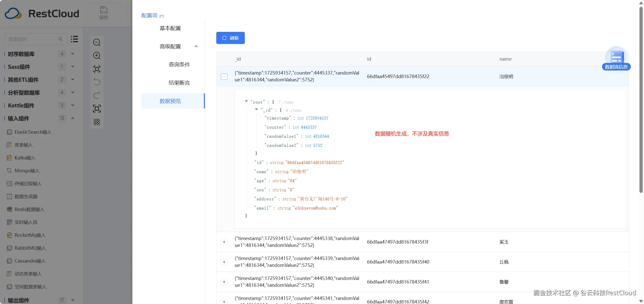The width and height of the screenshot is (644, 304).
Task: Expand the 时序数据库 category
Action: pyautogui.click(x=73, y=54)
